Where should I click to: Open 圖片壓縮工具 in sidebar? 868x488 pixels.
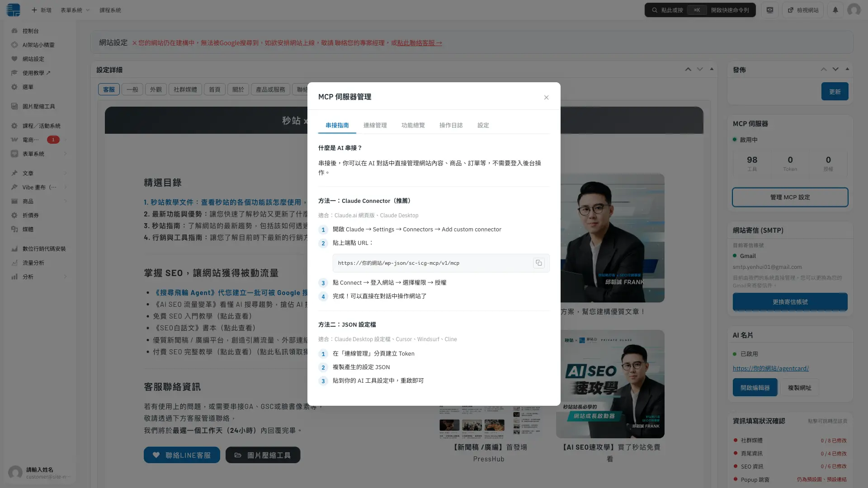[38, 106]
